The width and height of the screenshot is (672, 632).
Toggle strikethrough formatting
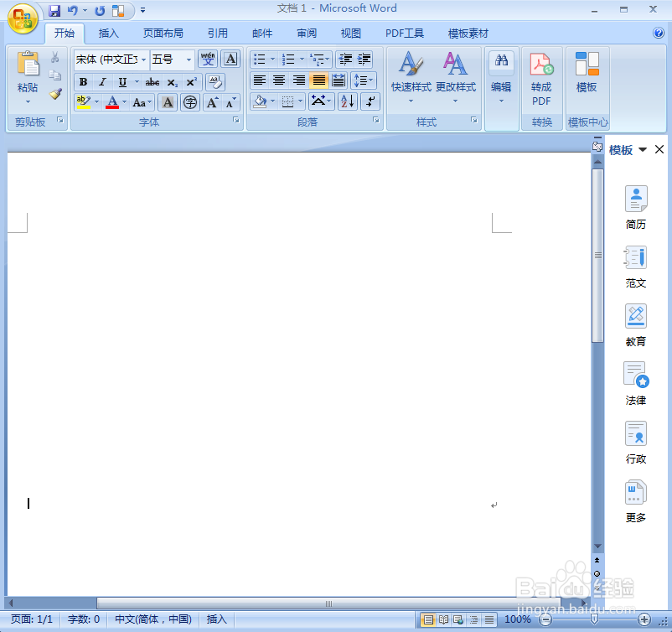click(152, 81)
